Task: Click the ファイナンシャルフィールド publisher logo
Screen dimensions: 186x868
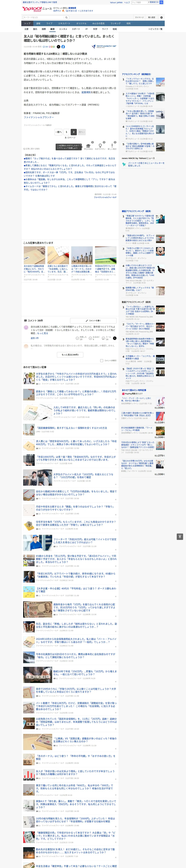Action: click(x=104, y=46)
